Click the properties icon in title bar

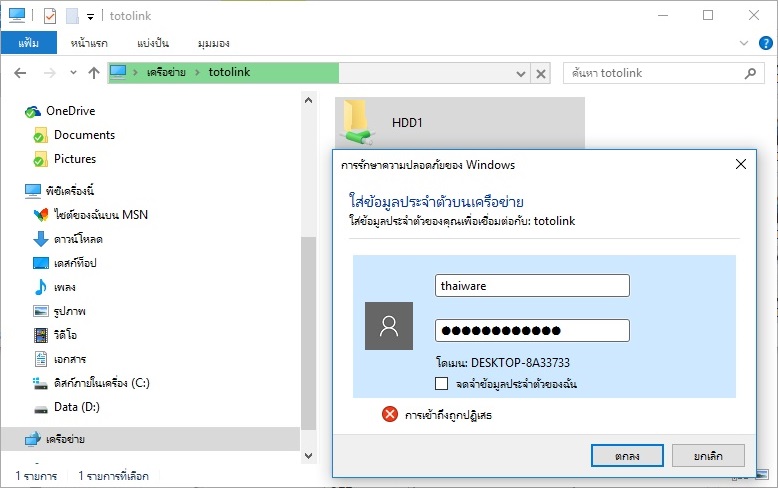click(50, 16)
